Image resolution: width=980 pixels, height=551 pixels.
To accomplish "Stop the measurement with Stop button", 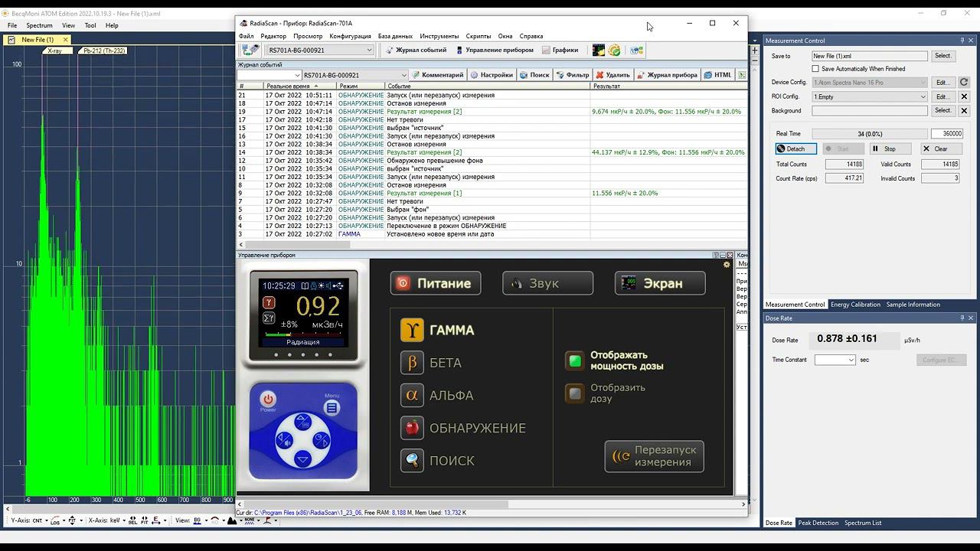I will pos(890,148).
